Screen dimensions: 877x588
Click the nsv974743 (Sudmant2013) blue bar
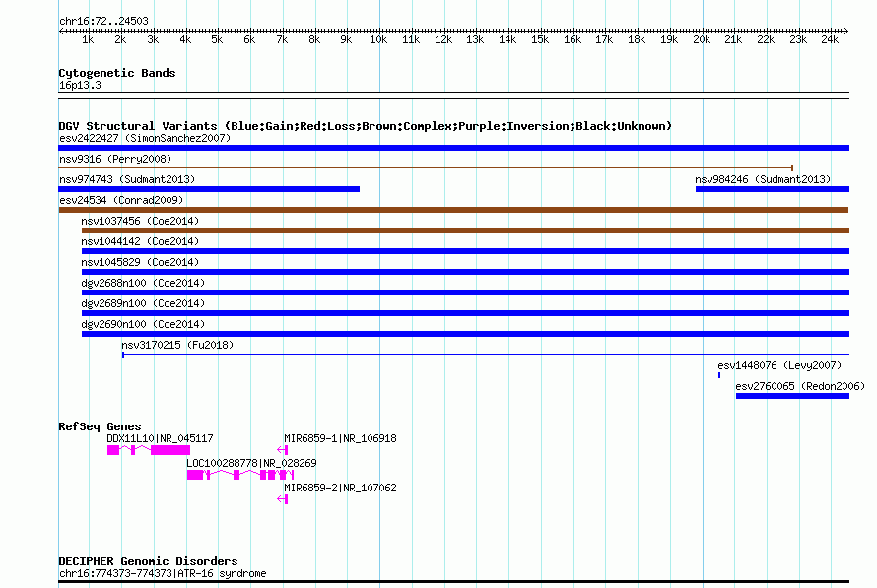coord(209,189)
